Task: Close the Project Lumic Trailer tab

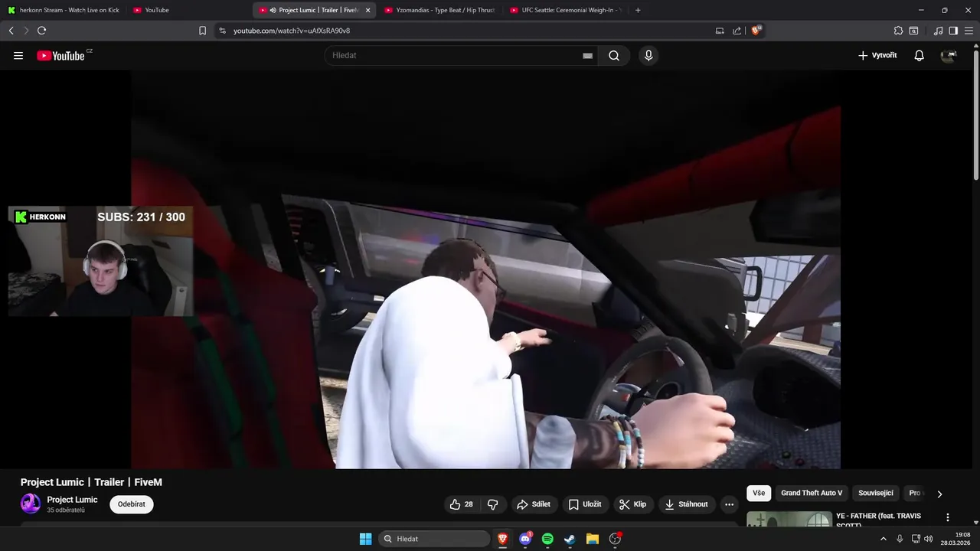Action: (367, 10)
